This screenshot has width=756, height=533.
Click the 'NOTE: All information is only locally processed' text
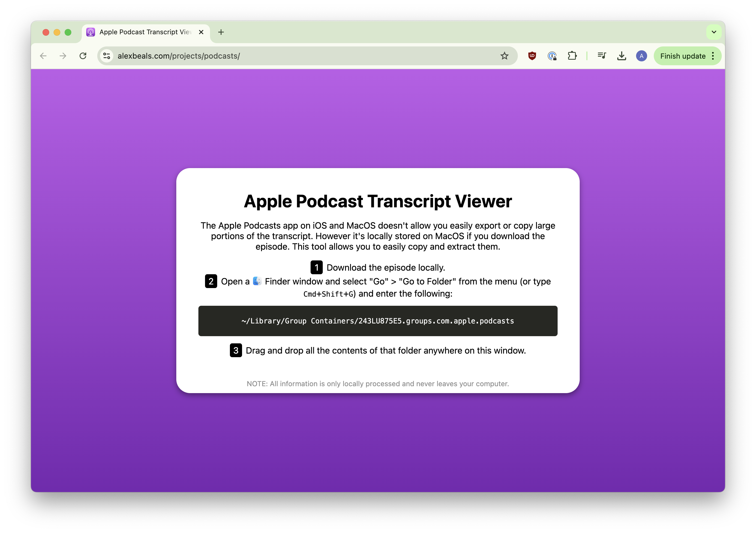(378, 384)
